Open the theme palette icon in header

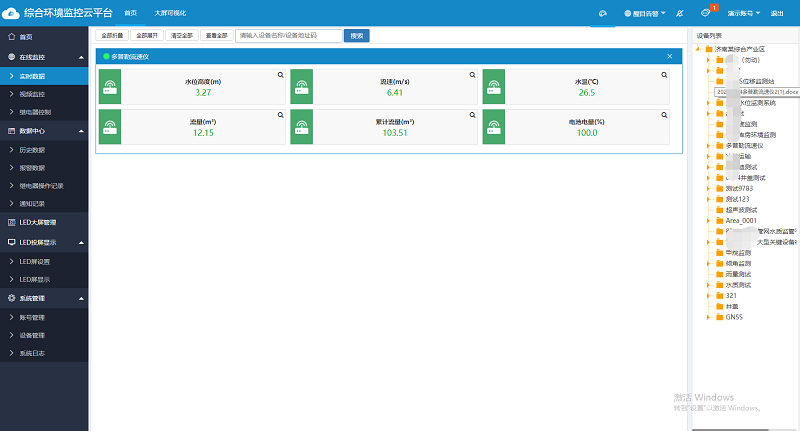(603, 13)
